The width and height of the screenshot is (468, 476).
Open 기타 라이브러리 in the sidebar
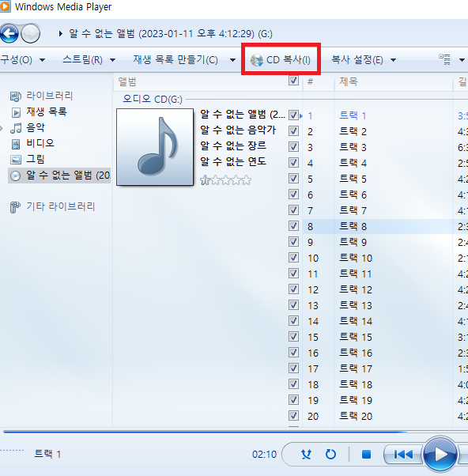[61, 206]
